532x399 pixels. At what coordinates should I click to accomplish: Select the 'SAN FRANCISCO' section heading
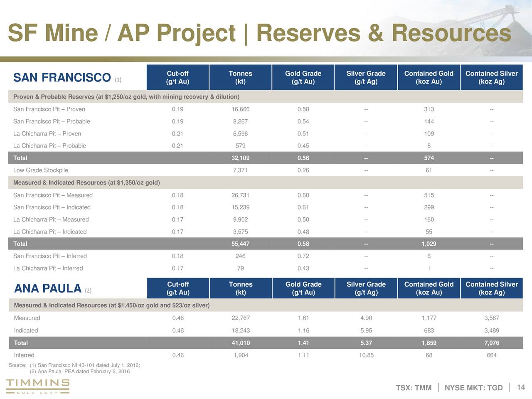(62, 78)
